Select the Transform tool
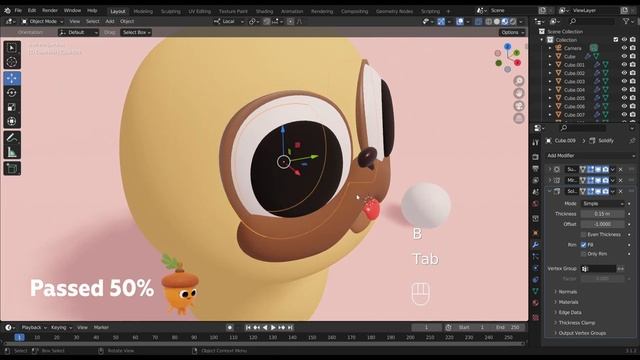The width and height of the screenshot is (640, 360). tap(11, 121)
